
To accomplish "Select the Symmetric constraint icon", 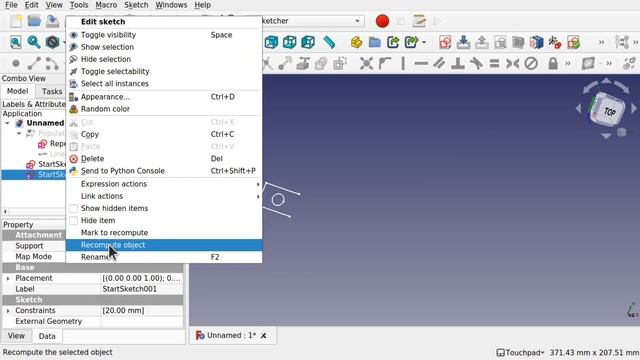I will click(x=513, y=64).
